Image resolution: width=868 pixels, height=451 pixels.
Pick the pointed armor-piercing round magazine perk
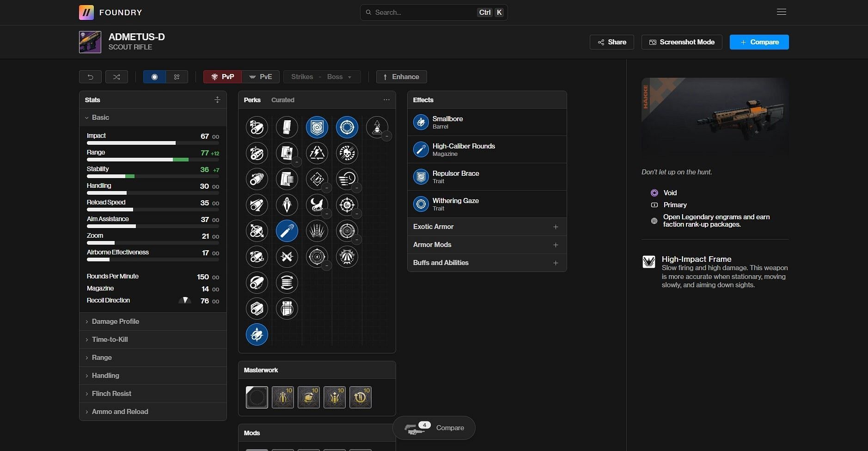(x=287, y=205)
